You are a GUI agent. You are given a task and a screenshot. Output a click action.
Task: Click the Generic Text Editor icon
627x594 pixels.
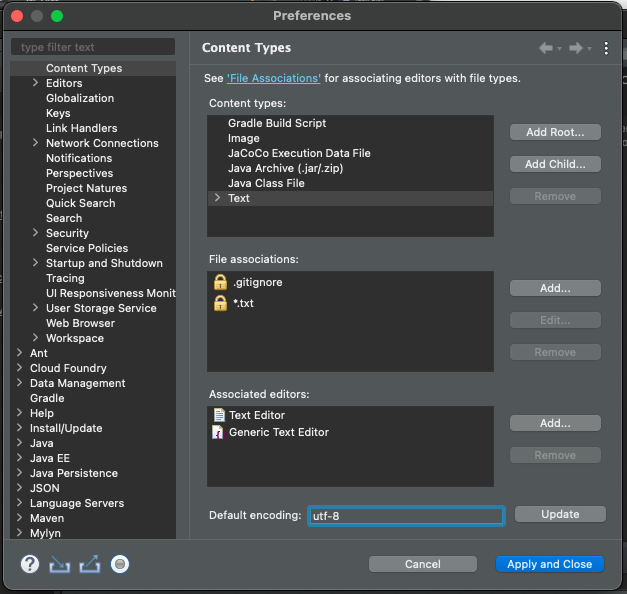click(218, 432)
